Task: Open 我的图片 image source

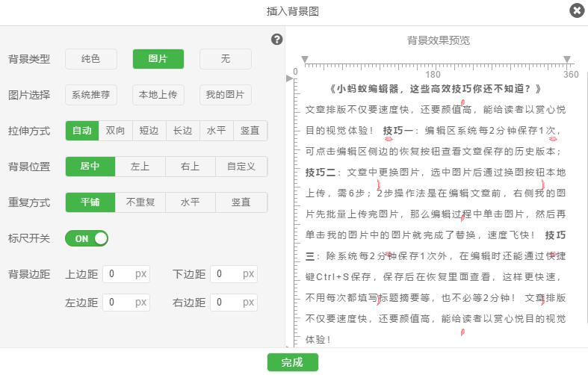Action: (226, 95)
